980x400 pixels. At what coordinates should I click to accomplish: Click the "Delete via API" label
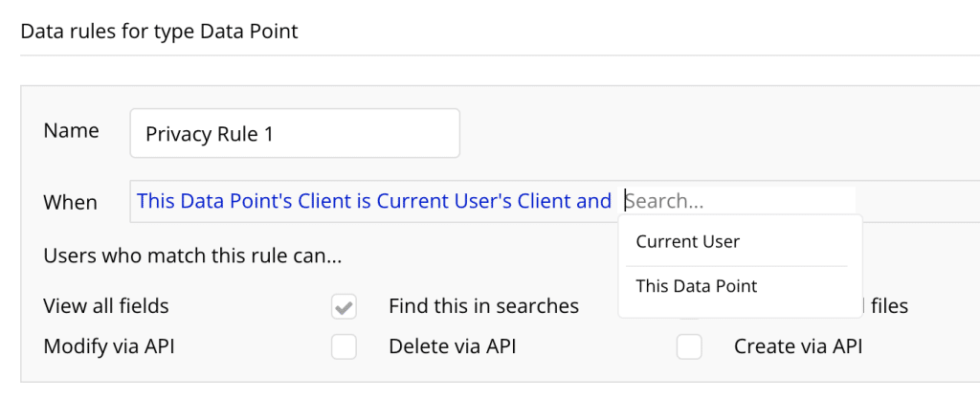(452, 346)
